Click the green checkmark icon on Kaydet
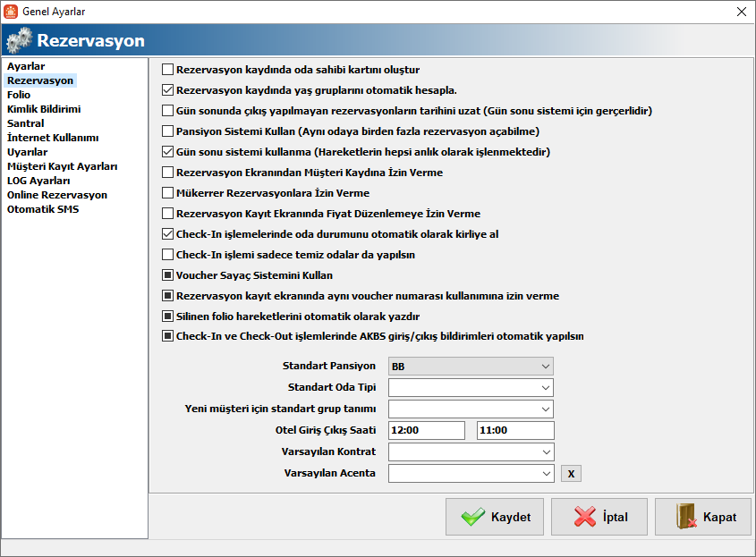756x557 pixels. point(473,517)
